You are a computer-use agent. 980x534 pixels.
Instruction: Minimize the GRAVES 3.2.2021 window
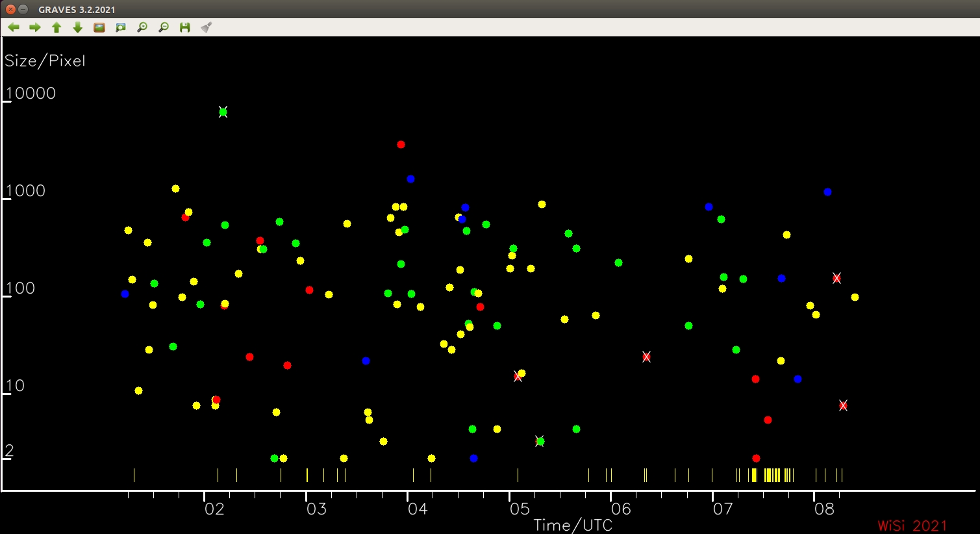click(23, 9)
